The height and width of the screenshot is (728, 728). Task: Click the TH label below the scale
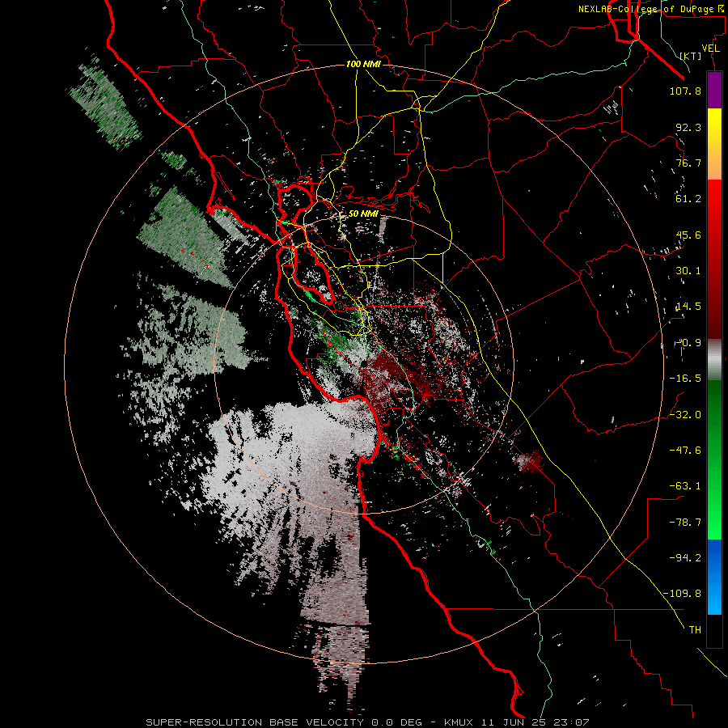[x=695, y=630]
